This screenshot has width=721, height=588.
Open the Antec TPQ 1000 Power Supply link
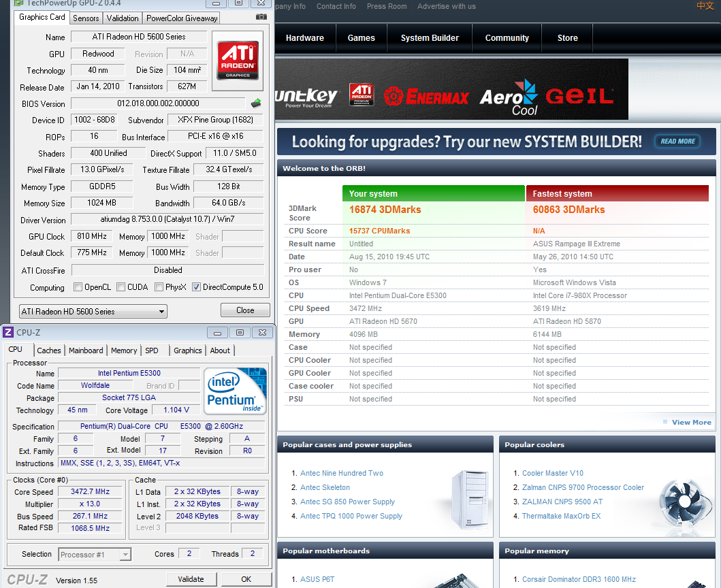(x=351, y=516)
